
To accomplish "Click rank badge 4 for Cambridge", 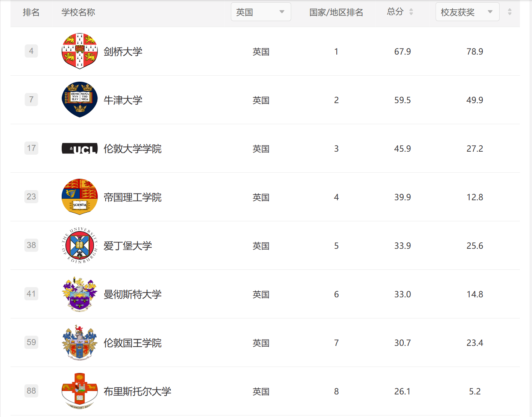I will [31, 51].
